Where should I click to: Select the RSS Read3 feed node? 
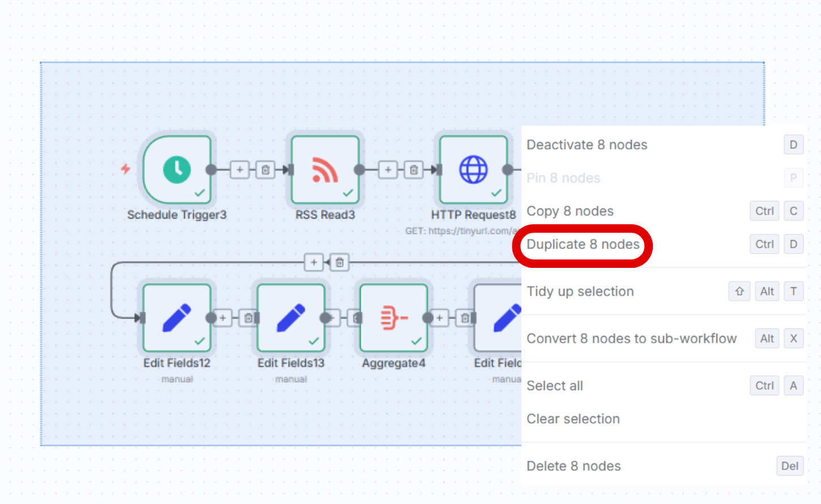325,170
